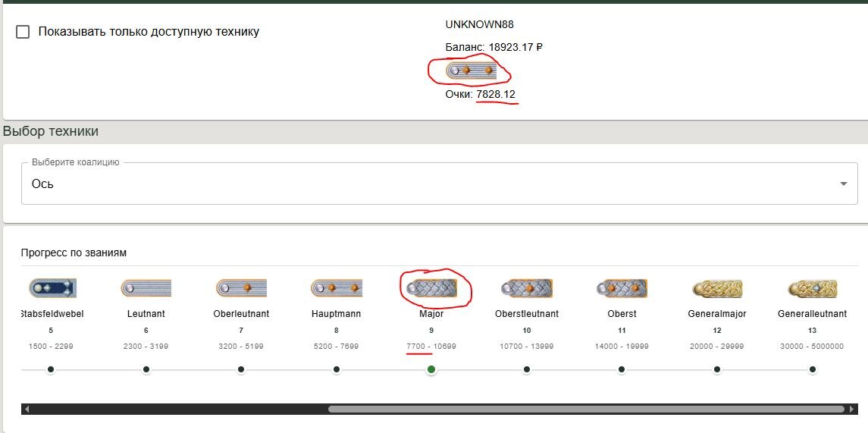Click the scrollbar right arrow
Viewport: 868px width, 433px height.
click(x=851, y=409)
